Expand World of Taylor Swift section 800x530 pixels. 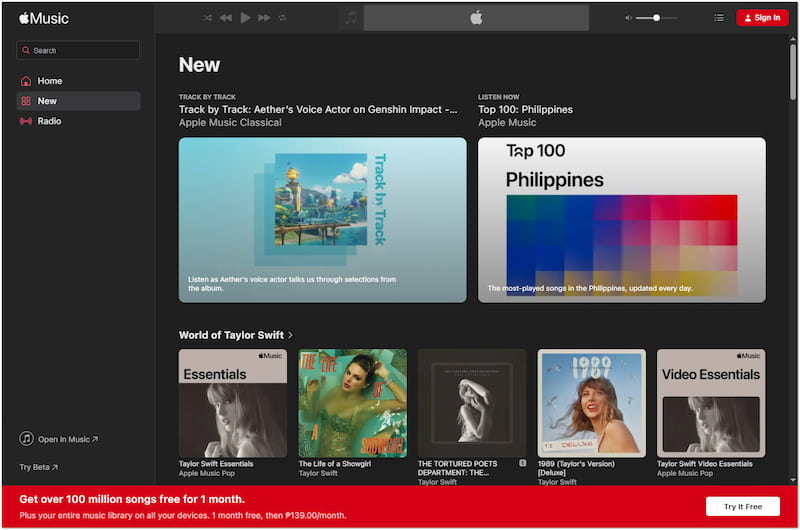coord(236,335)
